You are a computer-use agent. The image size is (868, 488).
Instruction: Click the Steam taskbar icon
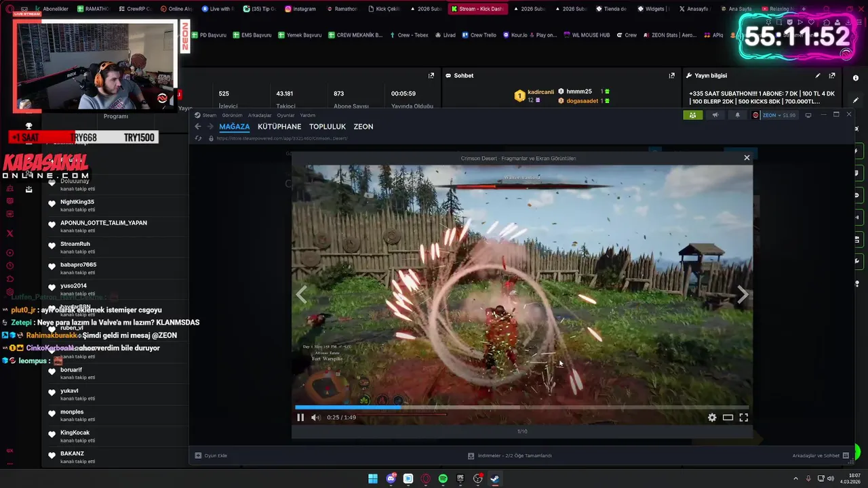[495, 479]
